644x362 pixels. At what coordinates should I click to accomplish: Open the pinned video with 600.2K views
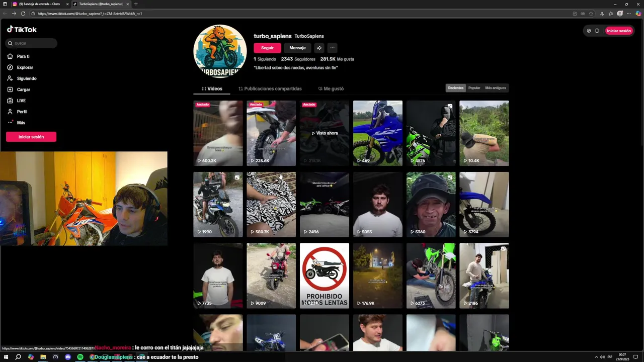[x=218, y=133]
